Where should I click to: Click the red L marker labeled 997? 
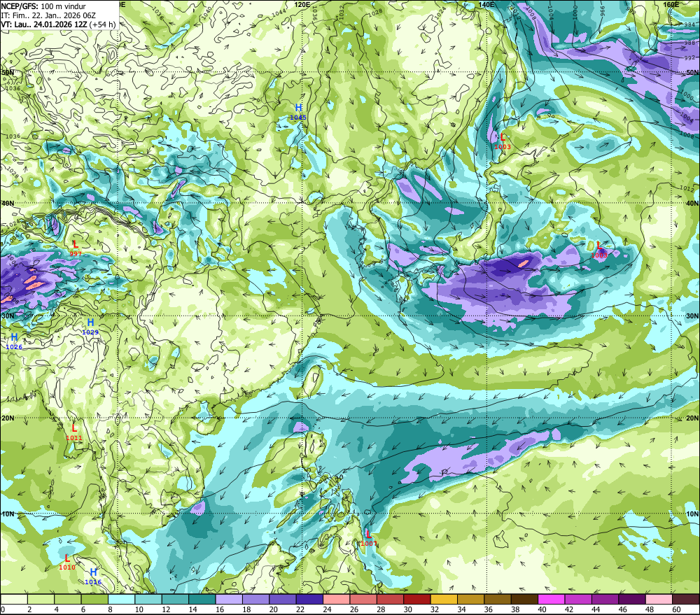point(76,244)
